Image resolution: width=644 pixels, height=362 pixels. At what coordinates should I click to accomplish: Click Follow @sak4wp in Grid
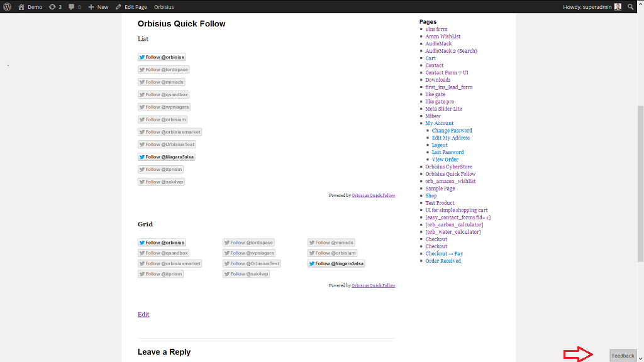coord(246,274)
